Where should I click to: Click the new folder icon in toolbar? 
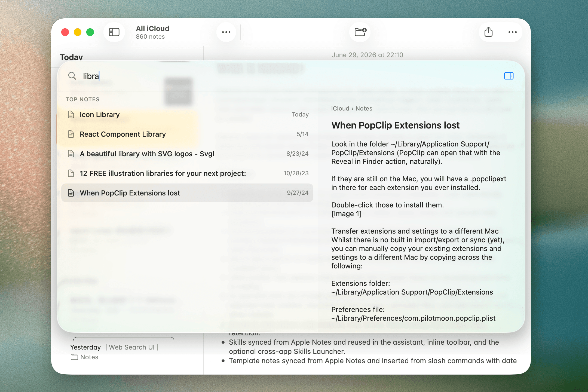(360, 32)
